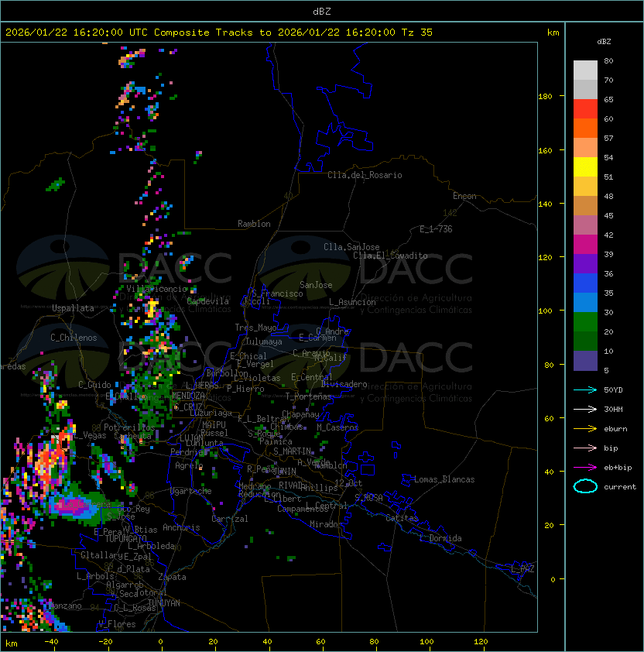The width and height of the screenshot is (644, 652).
Task: Click the 'Encon' map label
Action: point(464,196)
